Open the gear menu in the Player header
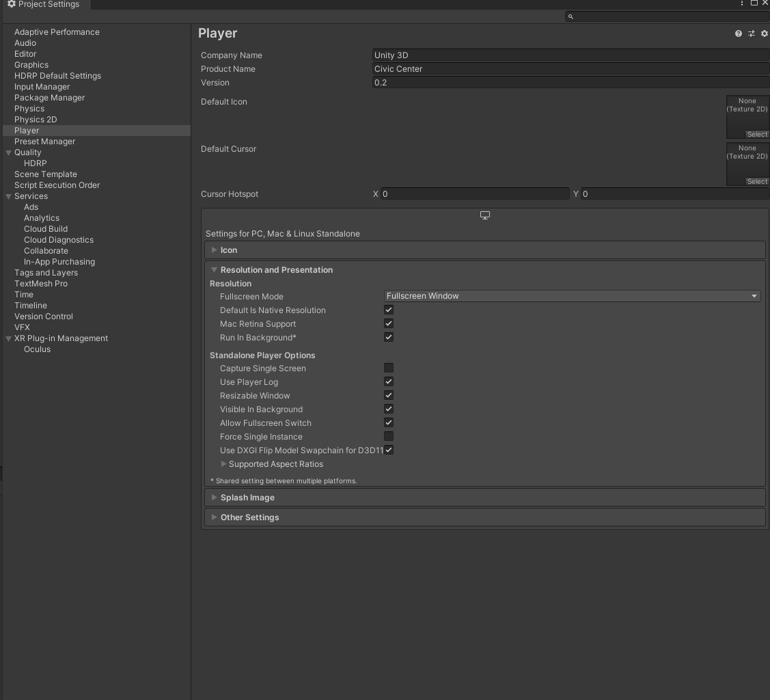The height and width of the screenshot is (700, 770). [764, 33]
